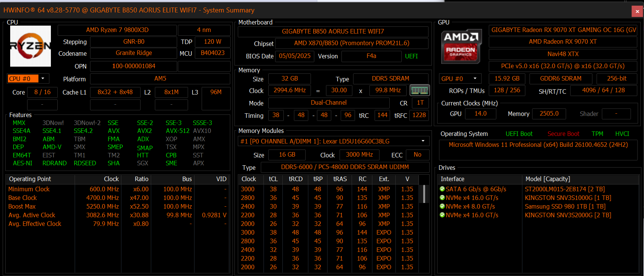Screen dimensions: 644x276
Task: Click the memory module chip icon
Action: point(419,90)
